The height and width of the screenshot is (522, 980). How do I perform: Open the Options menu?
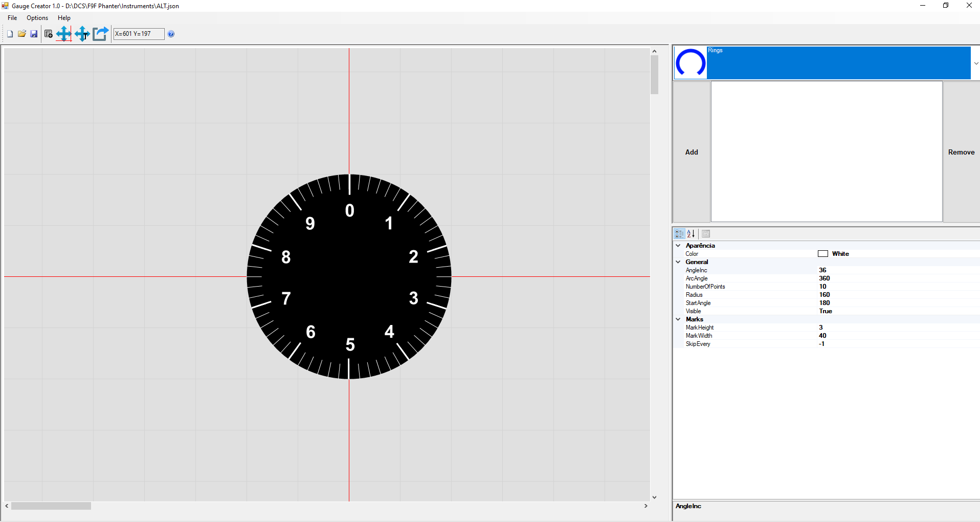tap(37, 18)
